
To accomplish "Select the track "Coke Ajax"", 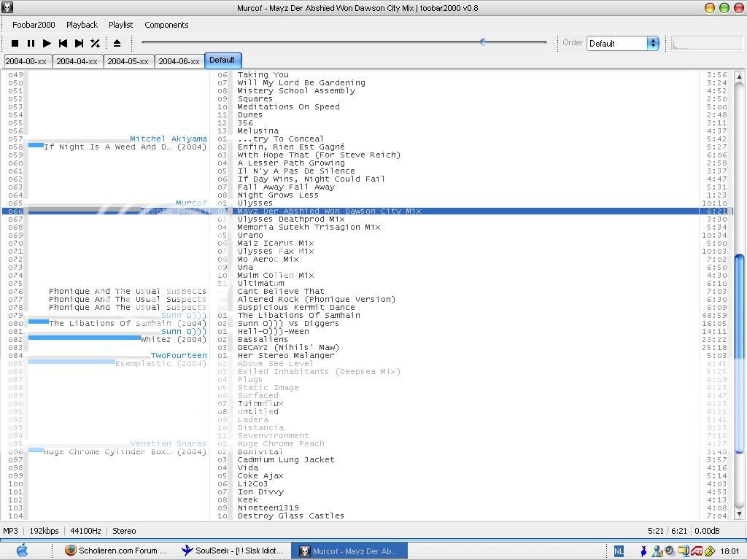I will click(260, 476).
